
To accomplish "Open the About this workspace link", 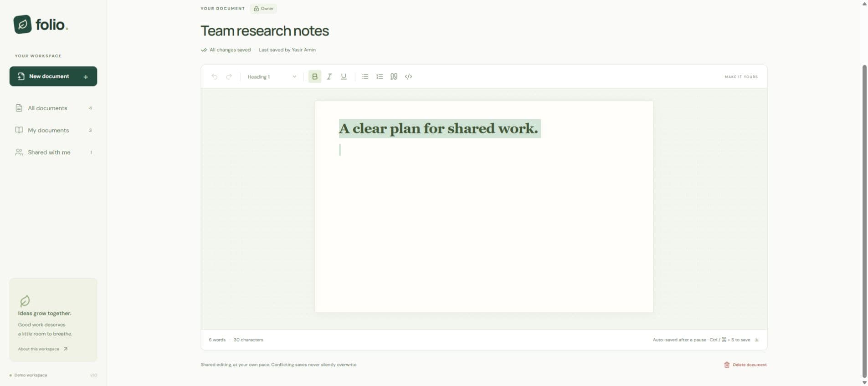I will pos(43,349).
